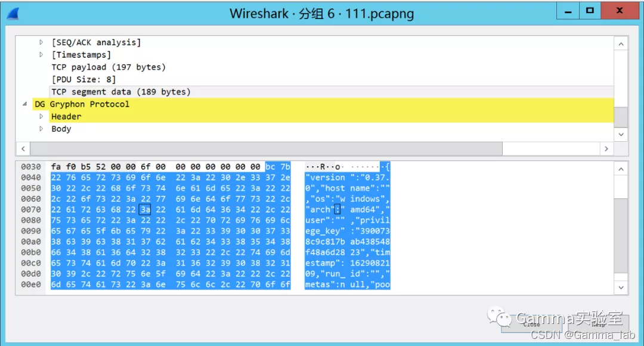This screenshot has height=346, width=644.
Task: Expand the Header subtree
Action: [x=41, y=117]
